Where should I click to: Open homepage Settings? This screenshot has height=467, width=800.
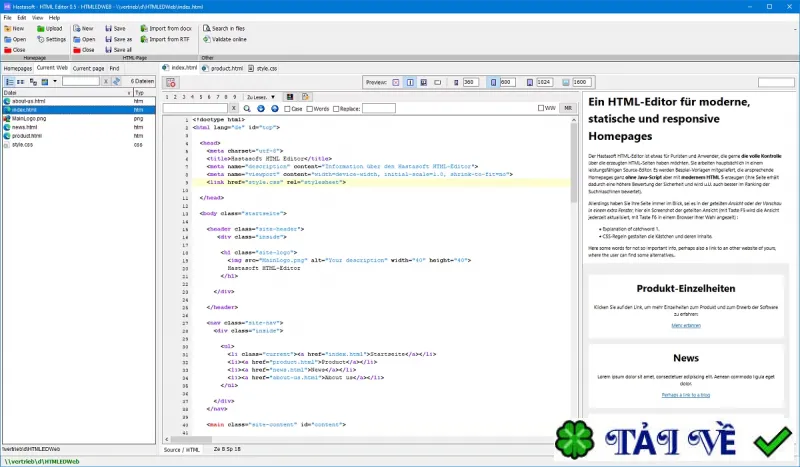click(x=52, y=39)
